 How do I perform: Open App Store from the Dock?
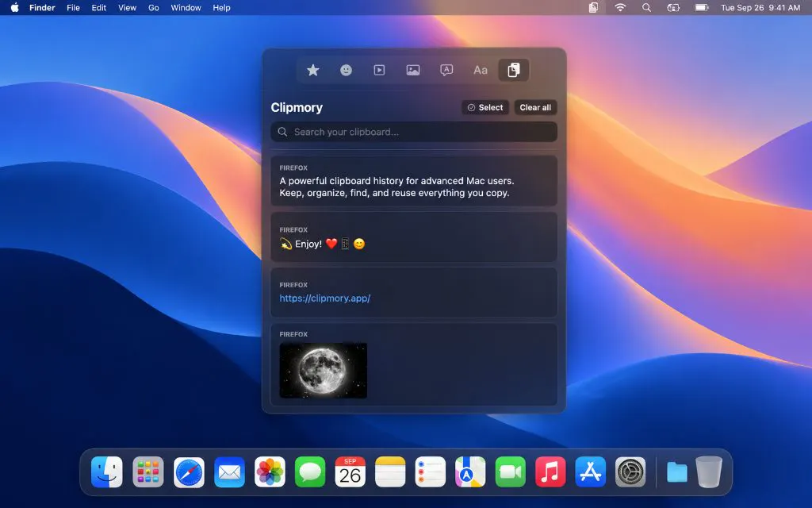pyautogui.click(x=590, y=472)
